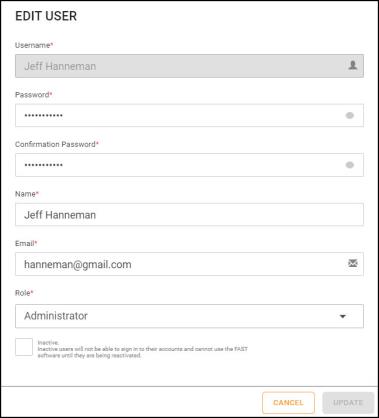Image resolution: width=379 pixels, height=418 pixels.
Task: Click the Cancel button
Action: pos(288,403)
